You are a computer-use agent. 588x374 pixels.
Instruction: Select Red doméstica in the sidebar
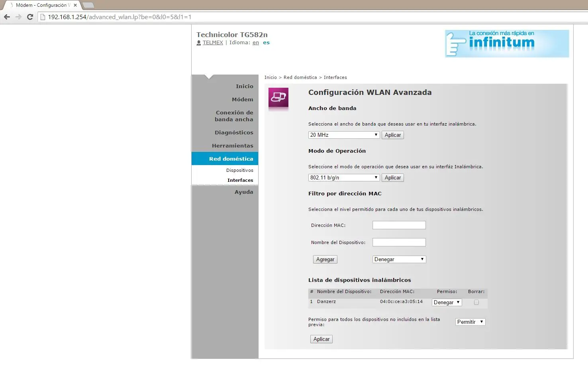225,159
